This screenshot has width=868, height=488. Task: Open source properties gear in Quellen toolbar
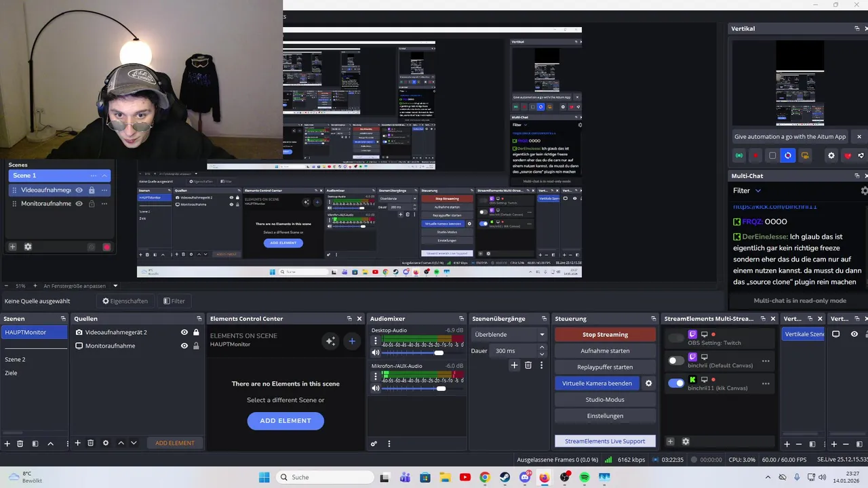click(x=105, y=443)
